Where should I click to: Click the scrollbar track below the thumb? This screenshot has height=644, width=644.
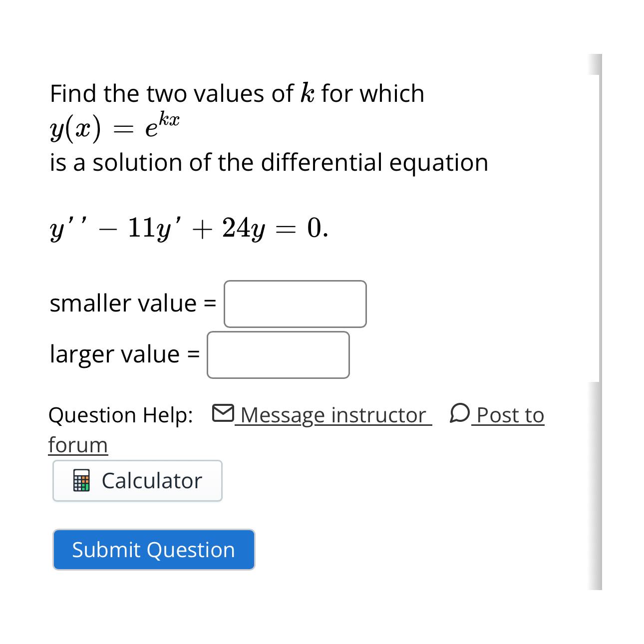(x=595, y=485)
